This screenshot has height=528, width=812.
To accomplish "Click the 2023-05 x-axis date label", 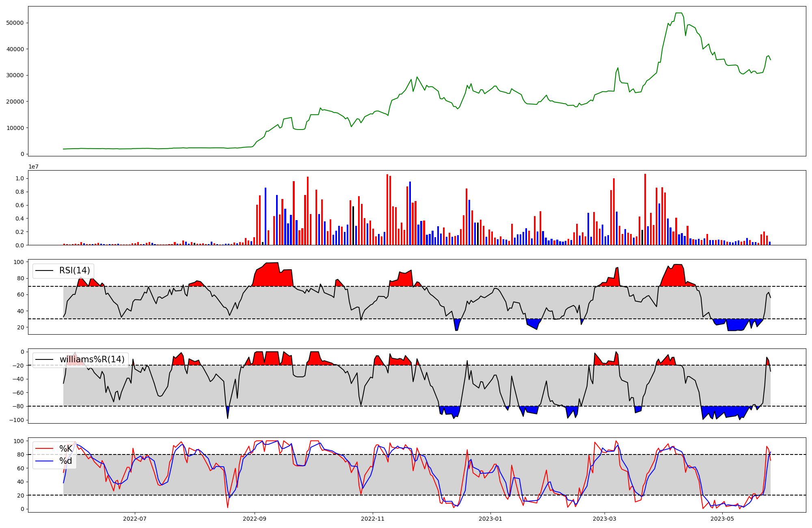I will click(x=723, y=519).
